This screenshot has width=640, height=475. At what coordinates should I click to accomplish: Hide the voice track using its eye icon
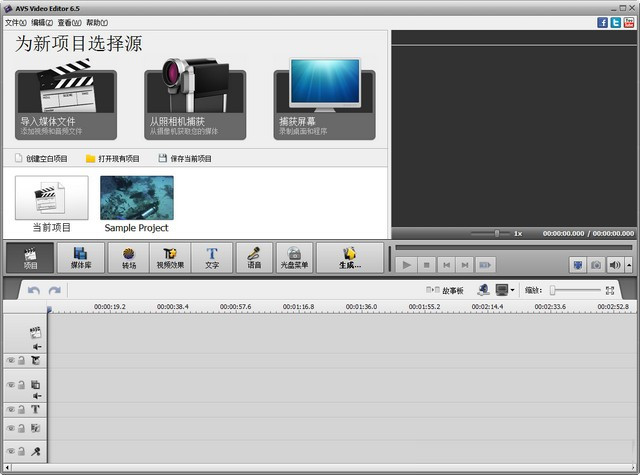click(x=11, y=452)
